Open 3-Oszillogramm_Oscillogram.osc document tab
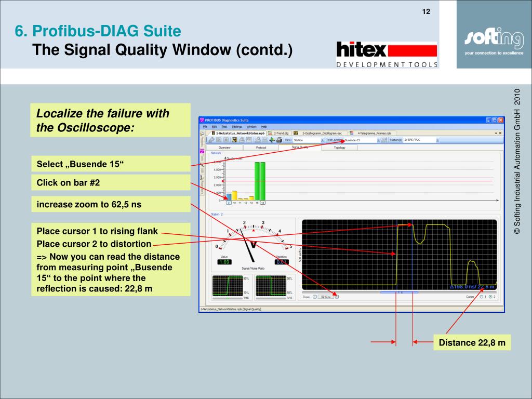The image size is (532, 399). coord(320,134)
